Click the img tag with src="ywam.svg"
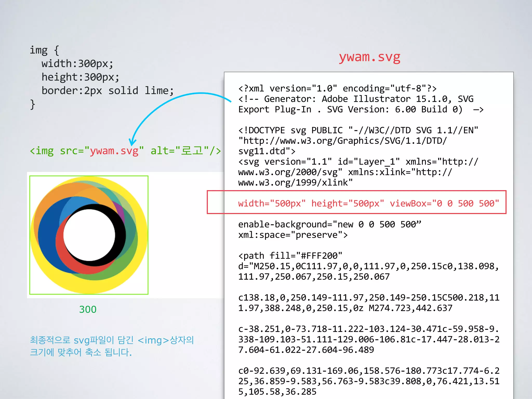Screen dimensions: 532x399 pyautogui.click(x=125, y=151)
